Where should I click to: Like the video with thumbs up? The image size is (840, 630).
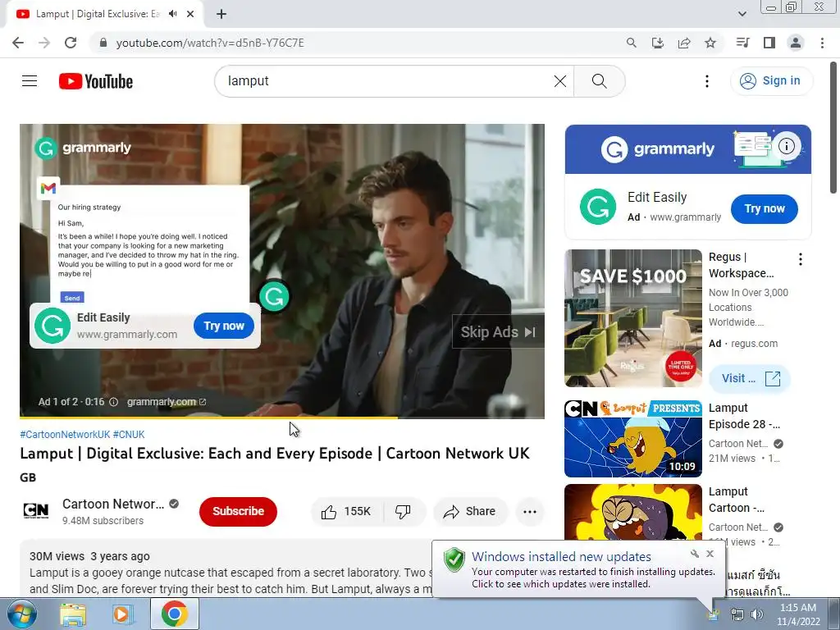coord(347,512)
